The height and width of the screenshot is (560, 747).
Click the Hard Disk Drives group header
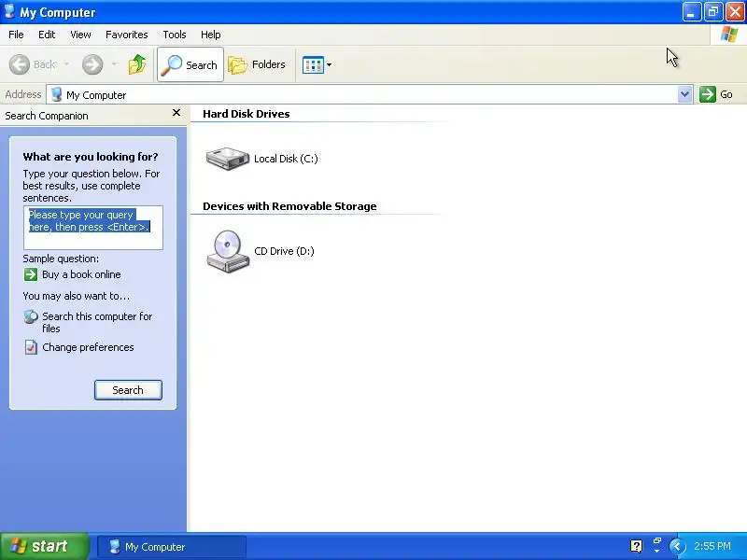[246, 114]
